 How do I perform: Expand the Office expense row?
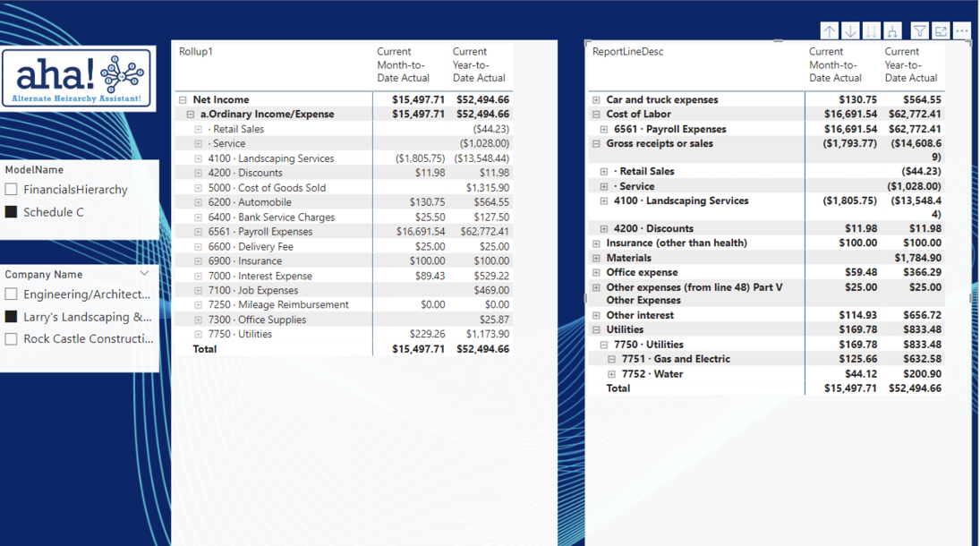click(596, 273)
